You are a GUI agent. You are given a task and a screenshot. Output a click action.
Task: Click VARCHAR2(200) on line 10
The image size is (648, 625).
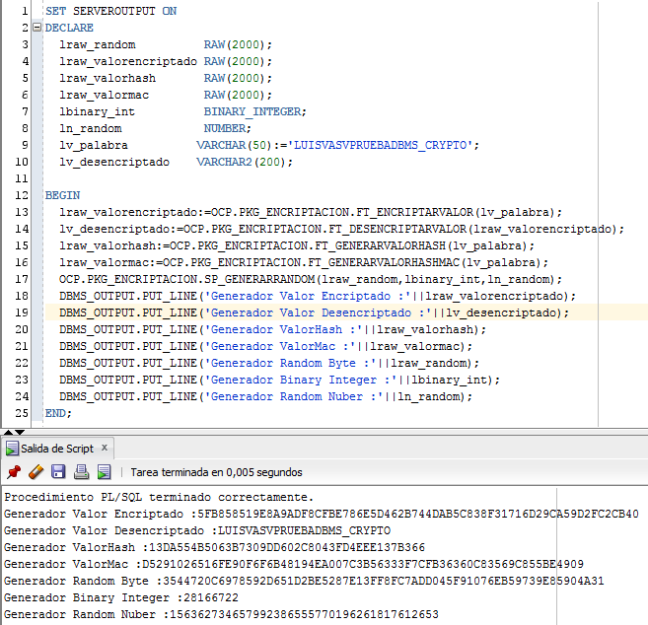[241, 162]
